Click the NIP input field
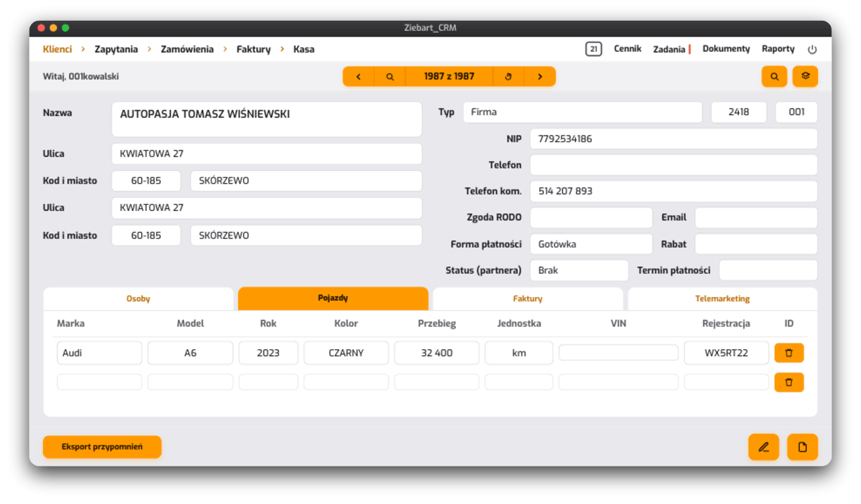 tap(673, 139)
